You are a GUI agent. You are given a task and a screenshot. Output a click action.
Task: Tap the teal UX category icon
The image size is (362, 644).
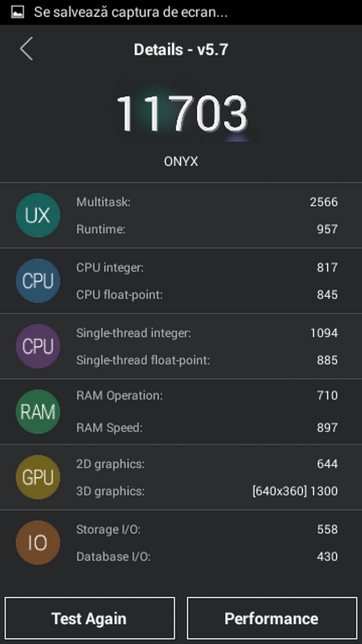point(38,215)
